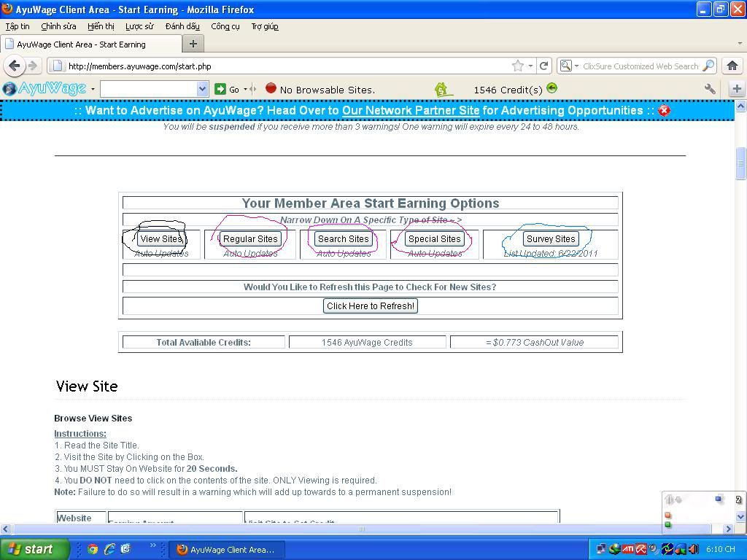The width and height of the screenshot is (747, 560).
Task: Click the green arrow beside 1546 Credit(s)
Action: click(551, 88)
